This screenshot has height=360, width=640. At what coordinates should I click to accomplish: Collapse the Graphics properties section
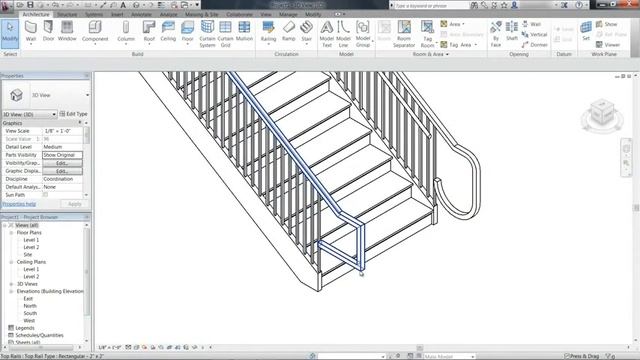[80, 123]
